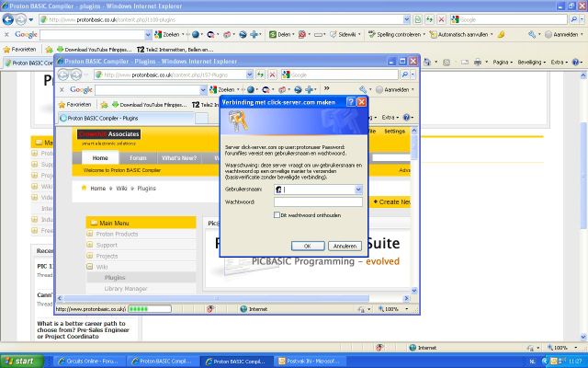Click Help icon in rear window command bar
Screen dimensions: 588x368
point(575,63)
